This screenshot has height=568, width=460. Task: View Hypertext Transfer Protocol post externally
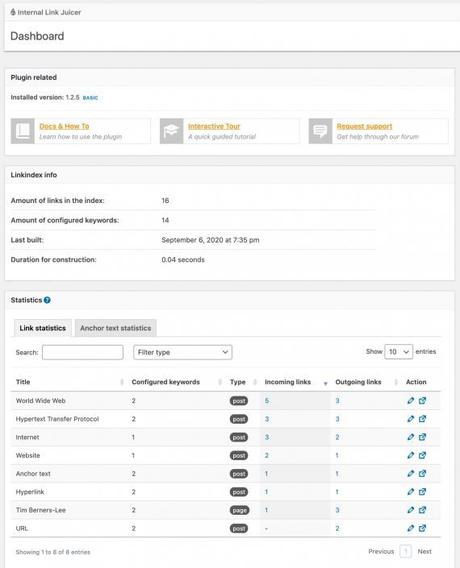422,419
